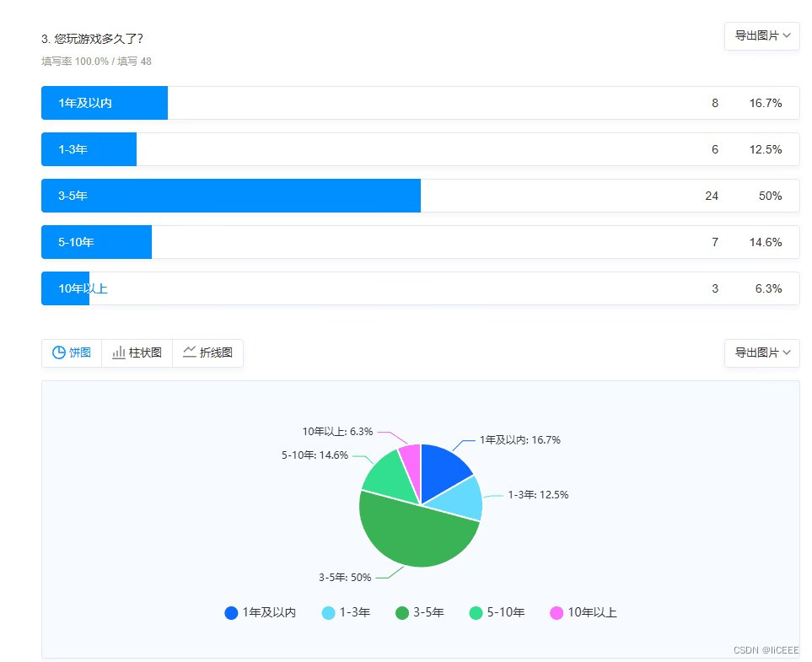Toggle 10年以上 legend dot
This screenshot has width=812, height=662.
557,613
